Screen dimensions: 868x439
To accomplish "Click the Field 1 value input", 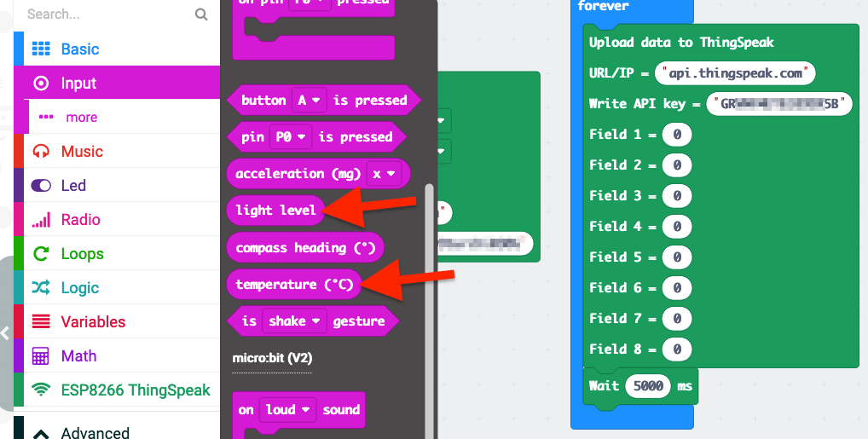I will coord(676,135).
